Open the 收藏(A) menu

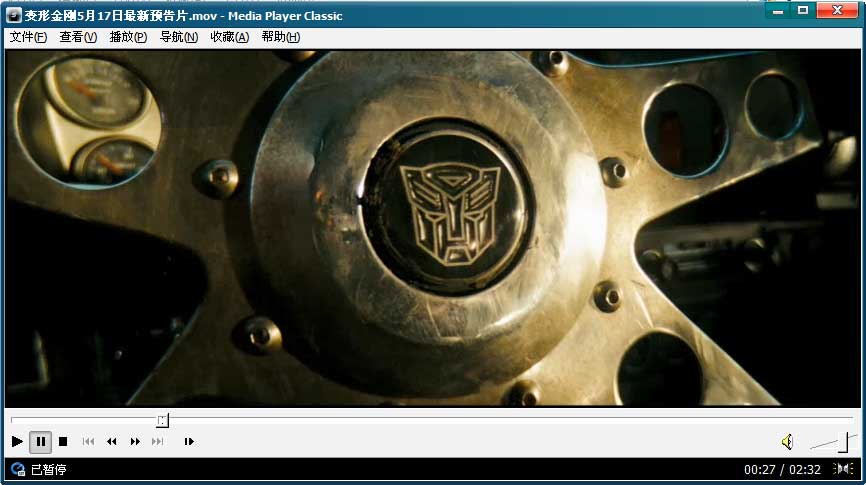point(230,37)
